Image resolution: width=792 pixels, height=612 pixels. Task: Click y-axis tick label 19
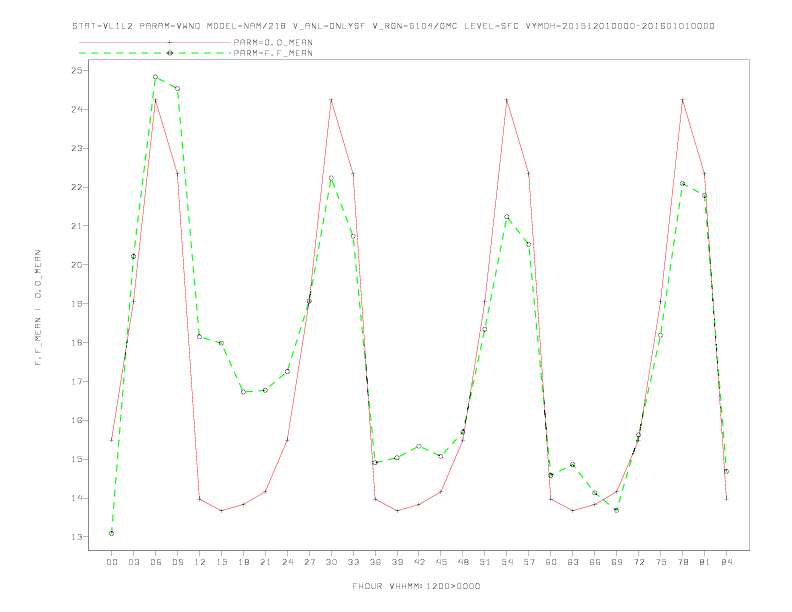pos(77,303)
